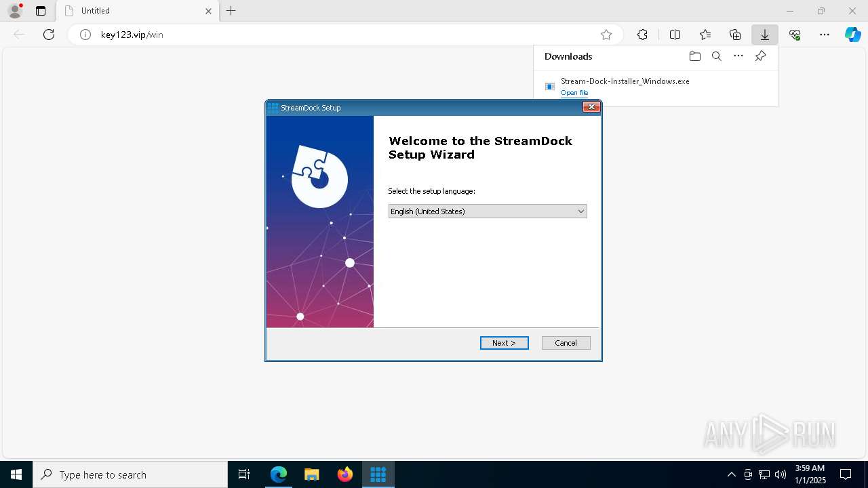Close the Untitled tab
868x488 pixels.
208,11
